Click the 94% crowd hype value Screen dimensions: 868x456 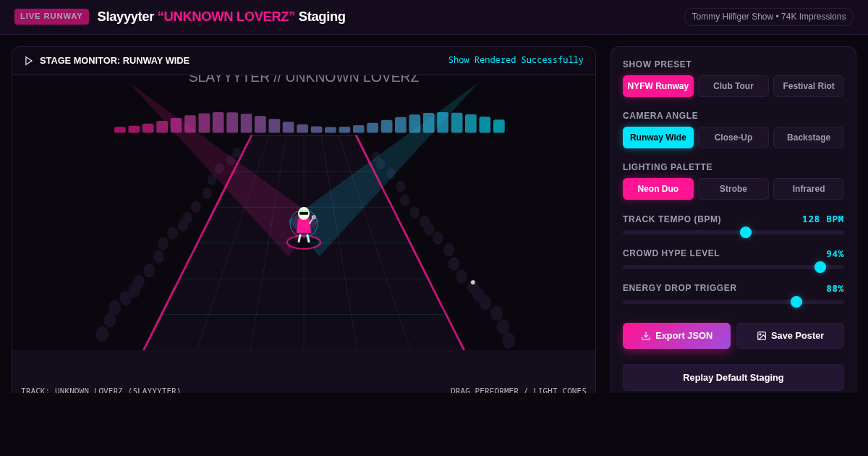pos(835,254)
